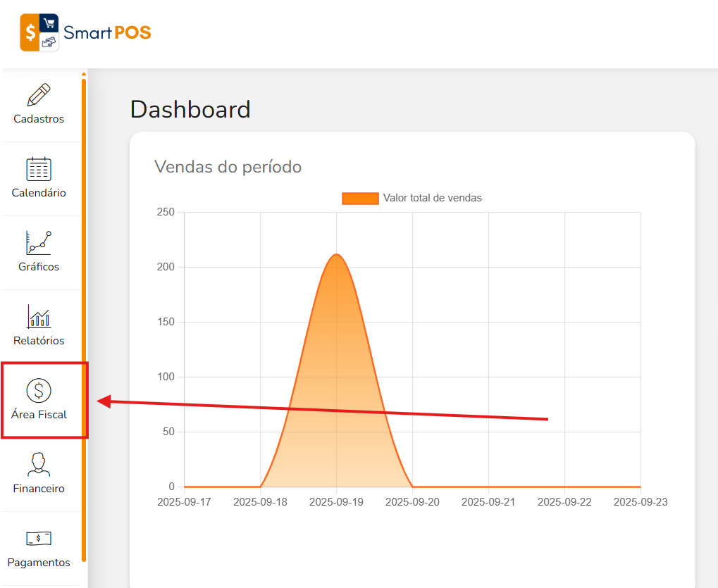Click the 50 y-axis value
Screen dimensions: 718x588
168,432
